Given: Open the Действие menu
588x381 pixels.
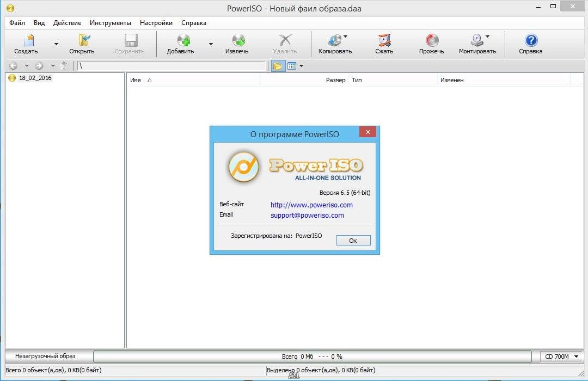Looking at the screenshot, I should coord(67,23).
